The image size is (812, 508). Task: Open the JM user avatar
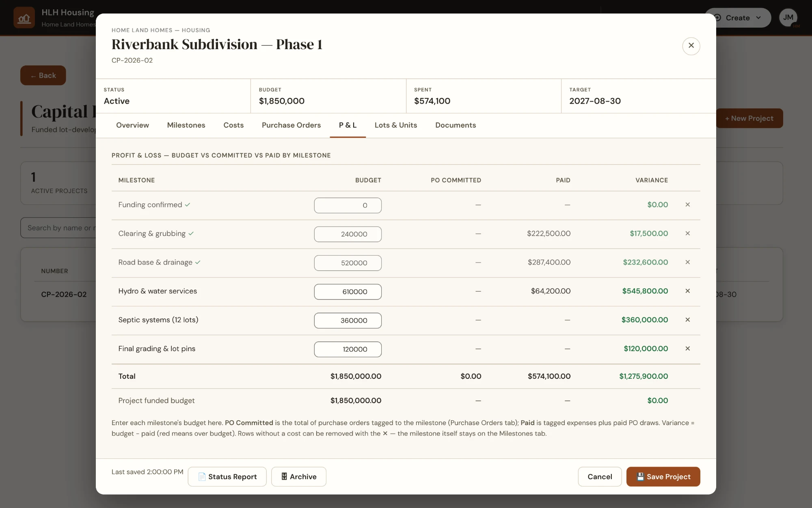point(788,17)
